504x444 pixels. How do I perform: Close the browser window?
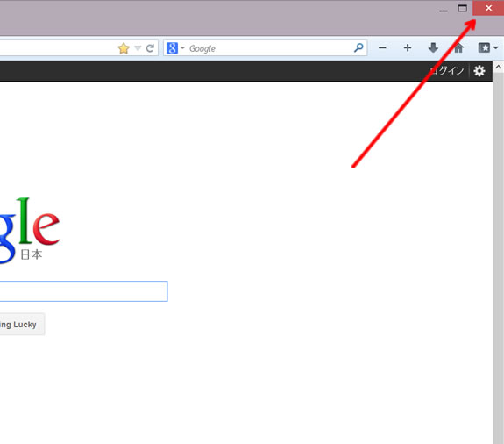(488, 8)
